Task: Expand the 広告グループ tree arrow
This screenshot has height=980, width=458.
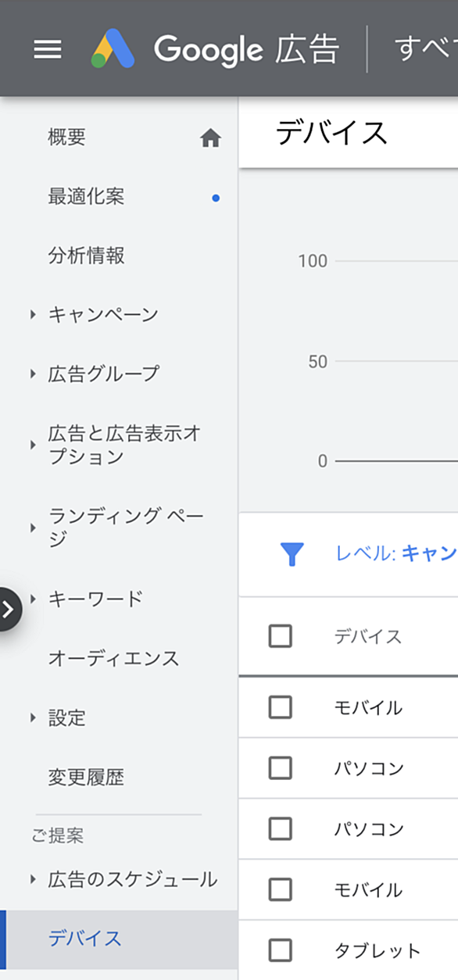Action: click(33, 374)
